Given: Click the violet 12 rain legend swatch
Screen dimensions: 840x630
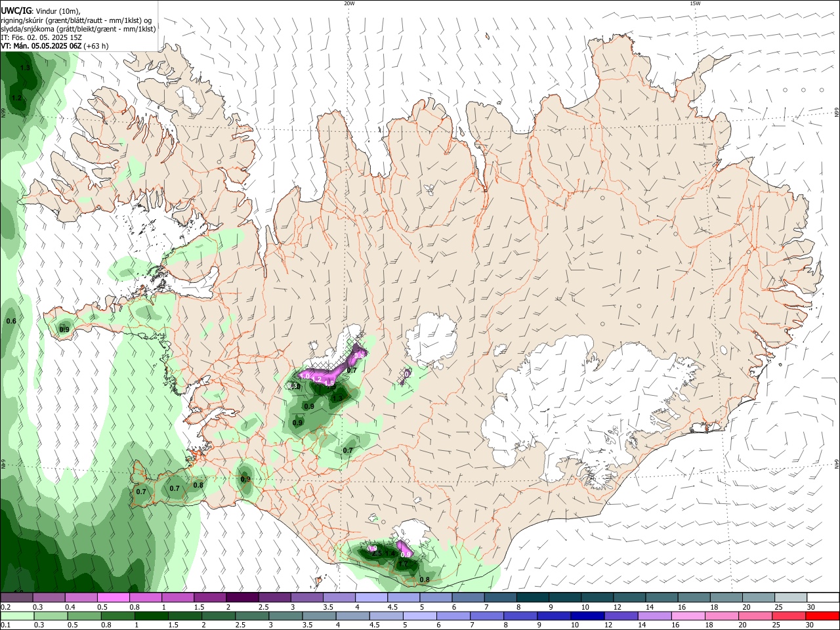Looking at the screenshot, I should 621,616.
